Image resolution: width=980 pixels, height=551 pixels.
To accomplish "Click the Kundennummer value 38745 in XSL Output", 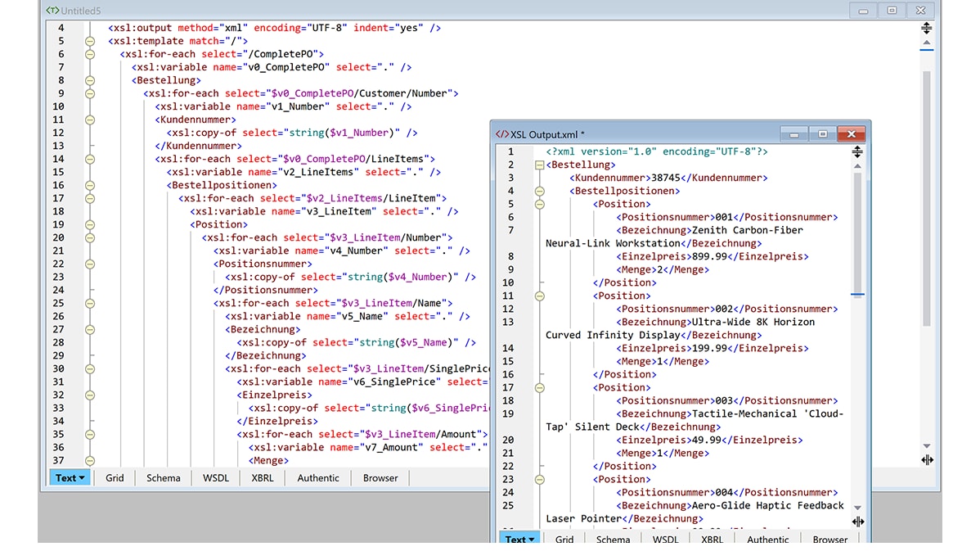I will click(666, 178).
